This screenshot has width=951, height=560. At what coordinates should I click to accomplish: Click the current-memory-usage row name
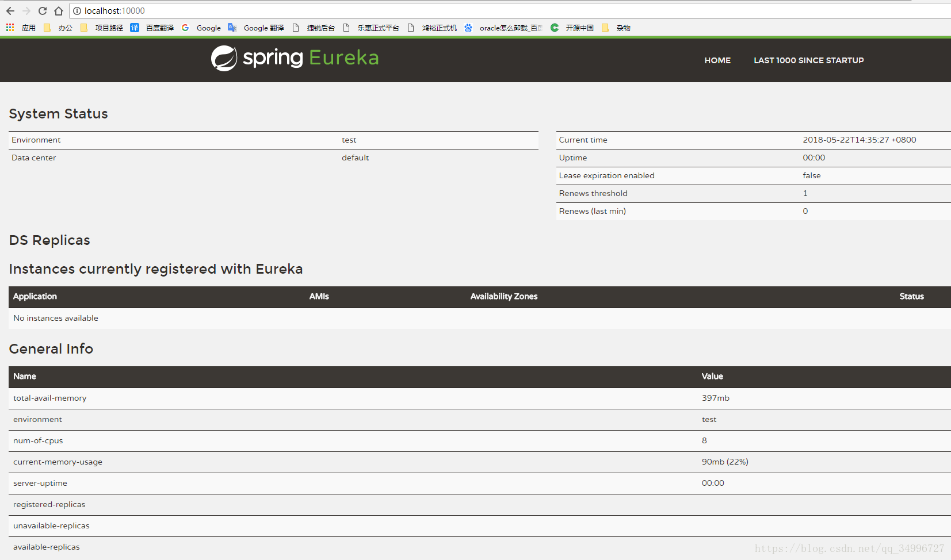(x=58, y=462)
